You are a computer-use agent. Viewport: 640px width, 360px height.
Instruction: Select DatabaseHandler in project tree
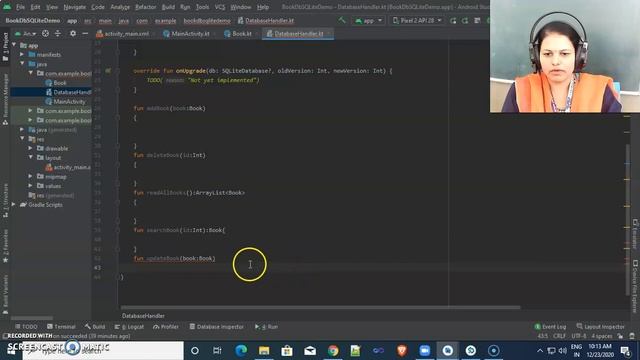click(x=68, y=92)
